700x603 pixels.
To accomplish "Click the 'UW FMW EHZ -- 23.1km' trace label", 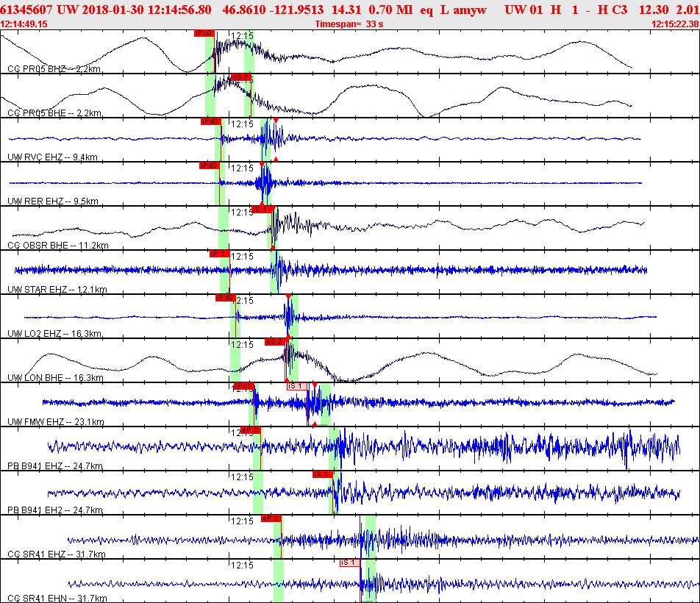I will point(56,422).
